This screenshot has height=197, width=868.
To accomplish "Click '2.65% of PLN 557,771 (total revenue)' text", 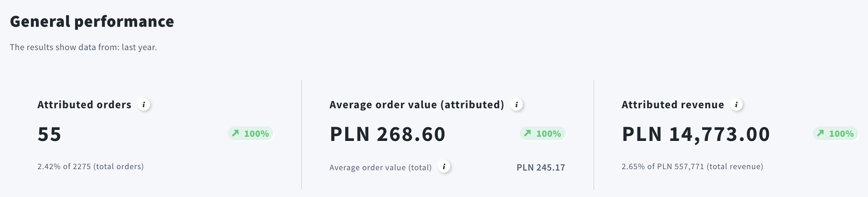I will 692,167.
